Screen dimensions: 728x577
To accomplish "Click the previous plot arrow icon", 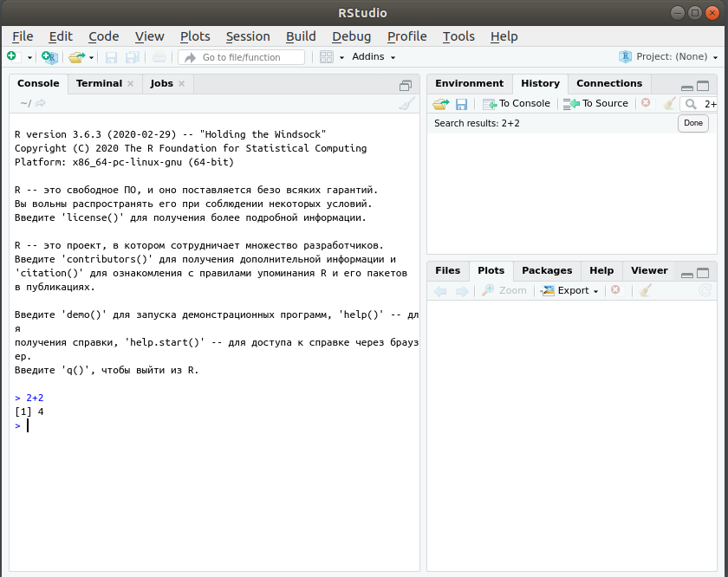I will point(440,291).
